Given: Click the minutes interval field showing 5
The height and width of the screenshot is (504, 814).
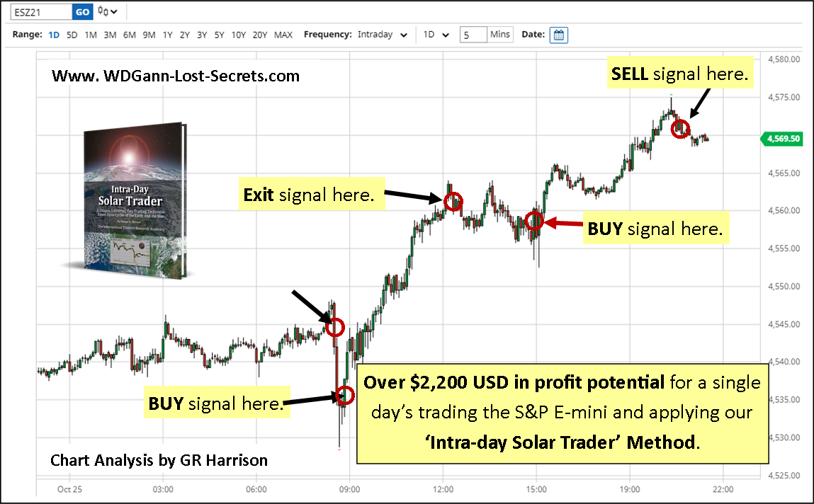Looking at the screenshot, I should pos(473,35).
